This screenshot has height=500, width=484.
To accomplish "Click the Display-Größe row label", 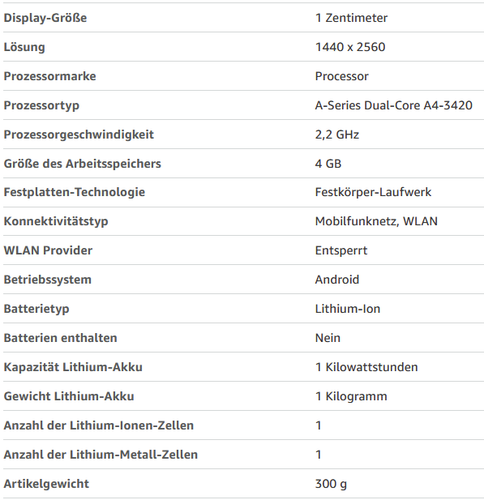I will [45, 18].
